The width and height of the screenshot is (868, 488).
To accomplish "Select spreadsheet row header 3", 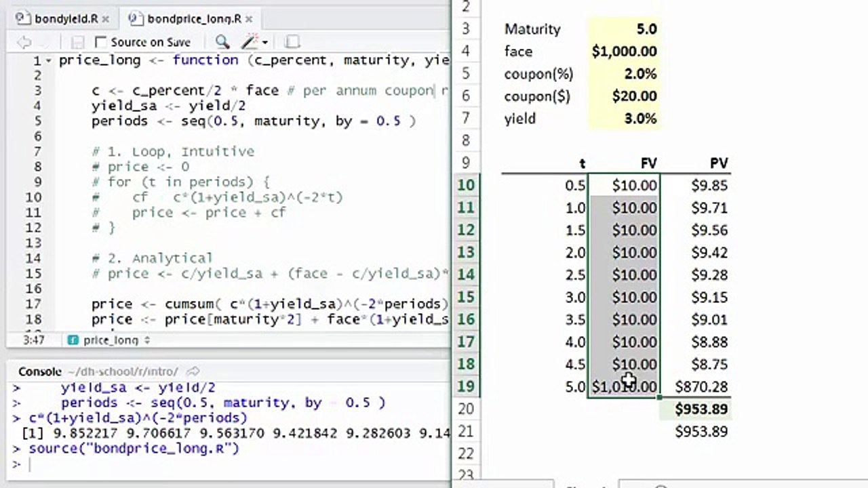I will 466,28.
